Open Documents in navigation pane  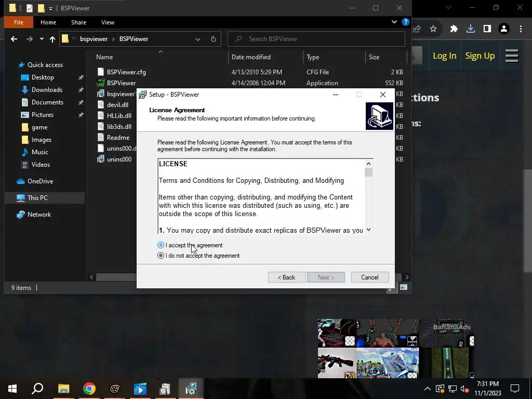(47, 102)
